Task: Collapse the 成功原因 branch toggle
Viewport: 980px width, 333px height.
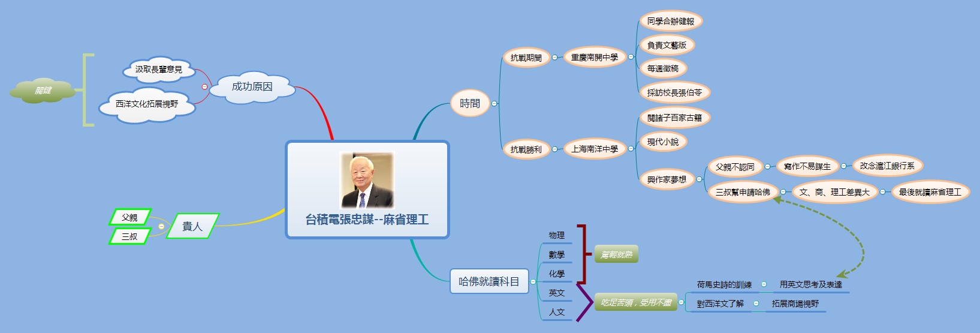Action: 204,87
